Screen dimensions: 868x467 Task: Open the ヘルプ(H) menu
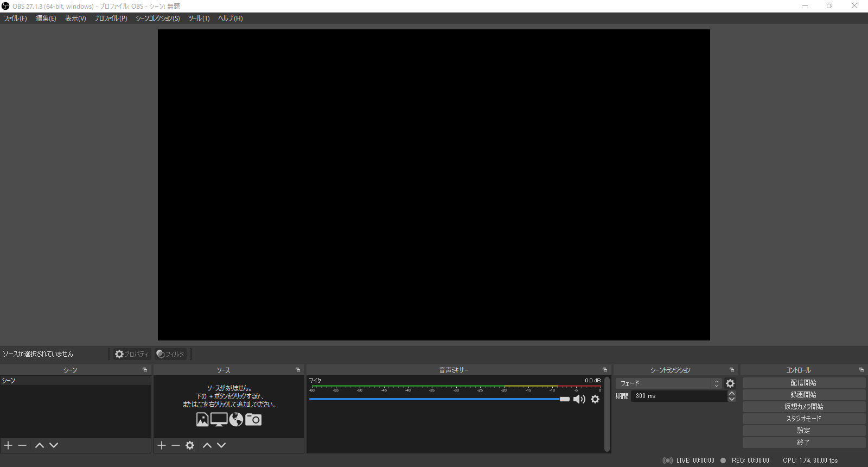click(231, 18)
